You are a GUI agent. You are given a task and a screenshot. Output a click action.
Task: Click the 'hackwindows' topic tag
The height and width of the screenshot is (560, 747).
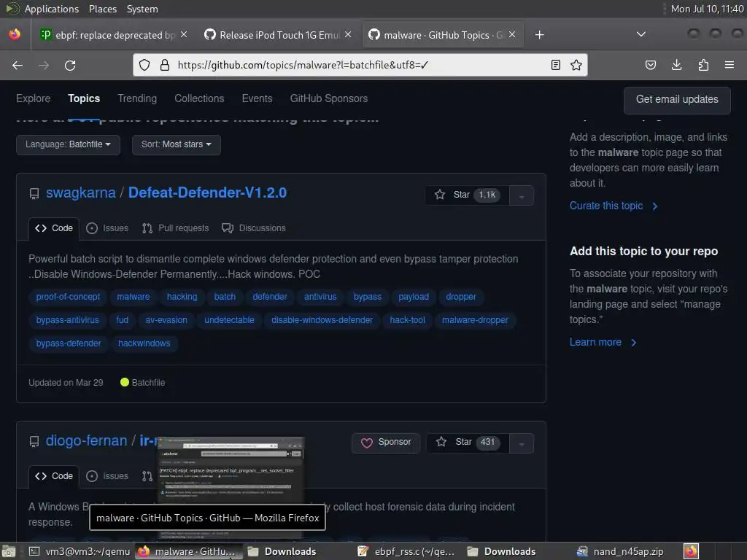pos(144,343)
